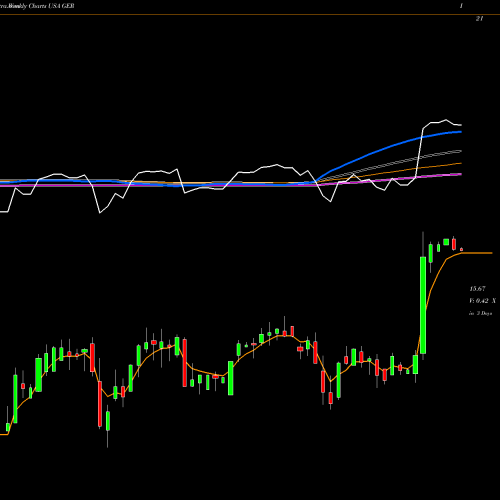Click the '21' label below the orange top line
The height and width of the screenshot is (500, 500).
(479, 19)
